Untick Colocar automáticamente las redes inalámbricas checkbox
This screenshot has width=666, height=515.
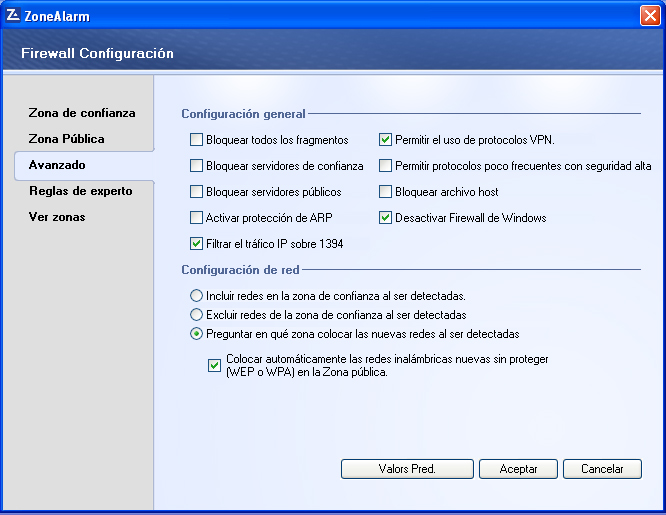(214, 365)
